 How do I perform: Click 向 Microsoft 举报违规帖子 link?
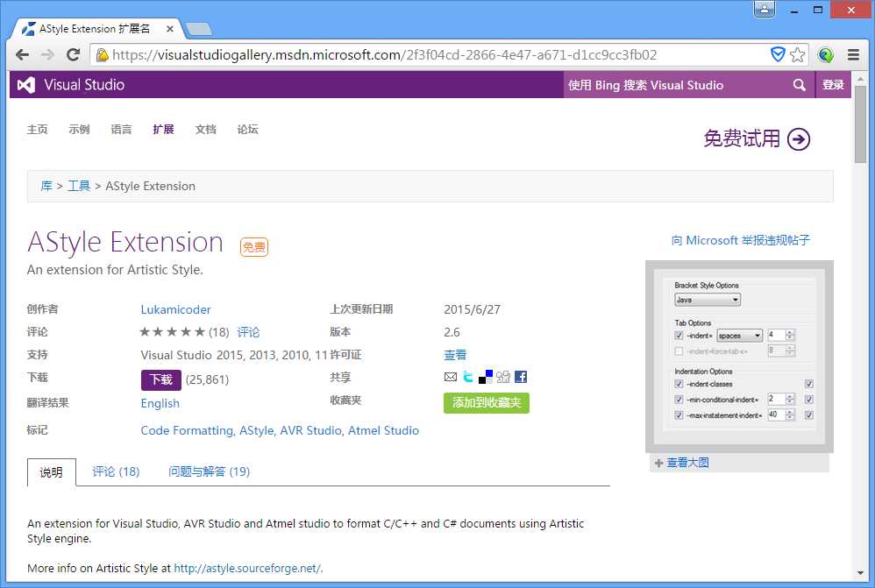click(741, 240)
